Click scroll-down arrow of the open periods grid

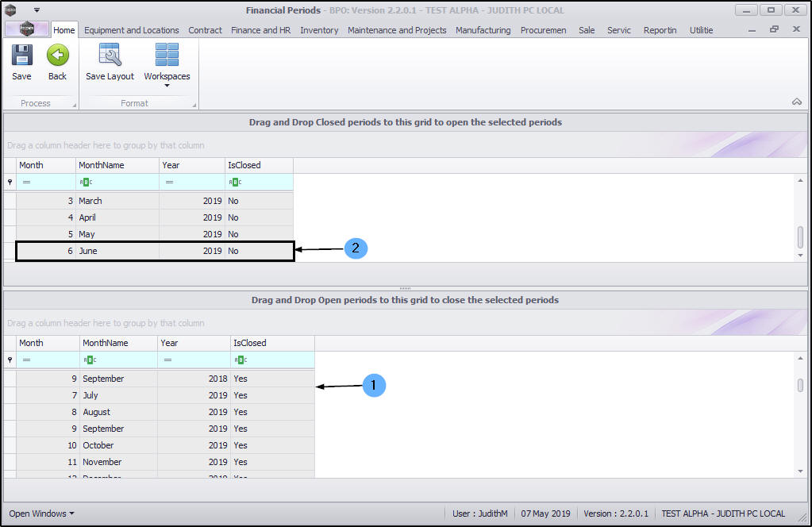pos(800,256)
